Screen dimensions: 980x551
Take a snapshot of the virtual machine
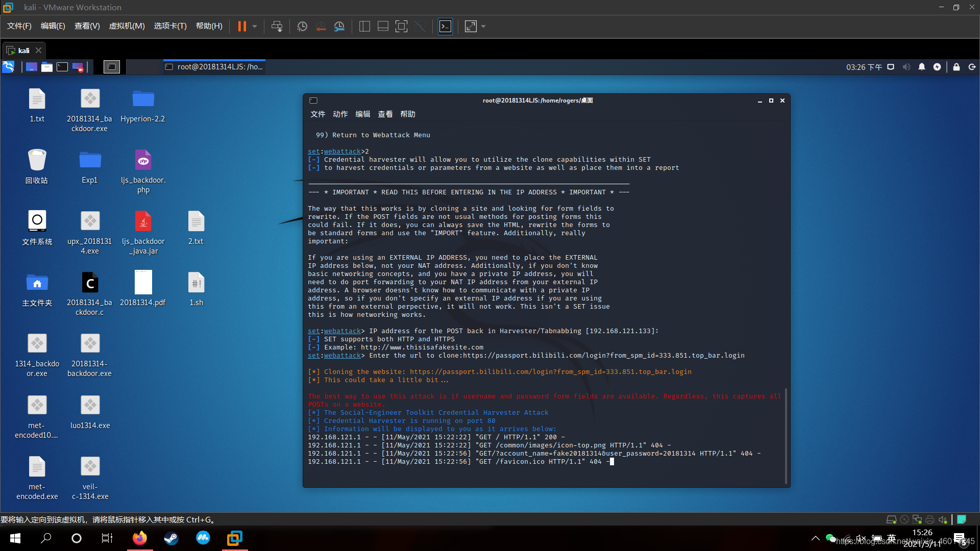[302, 27]
